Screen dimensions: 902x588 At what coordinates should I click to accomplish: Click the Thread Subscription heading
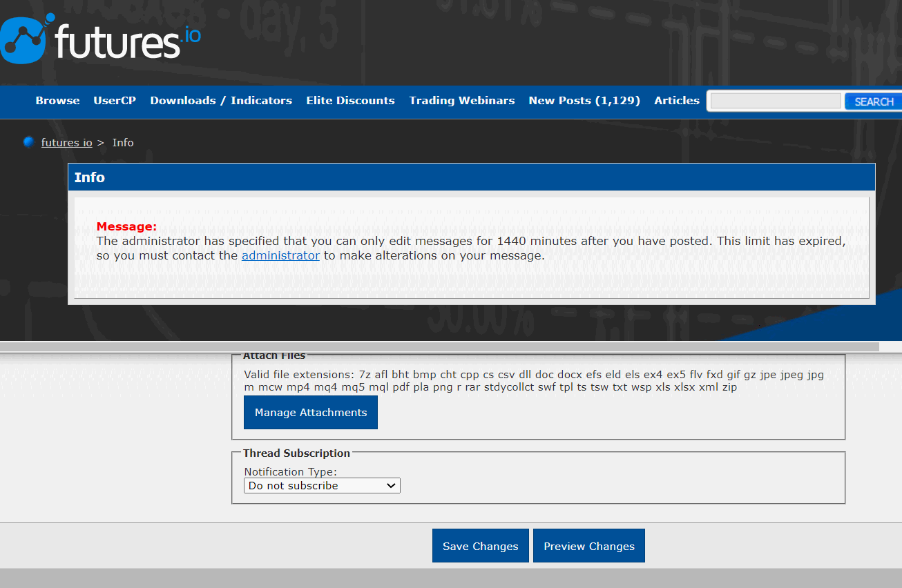(296, 453)
